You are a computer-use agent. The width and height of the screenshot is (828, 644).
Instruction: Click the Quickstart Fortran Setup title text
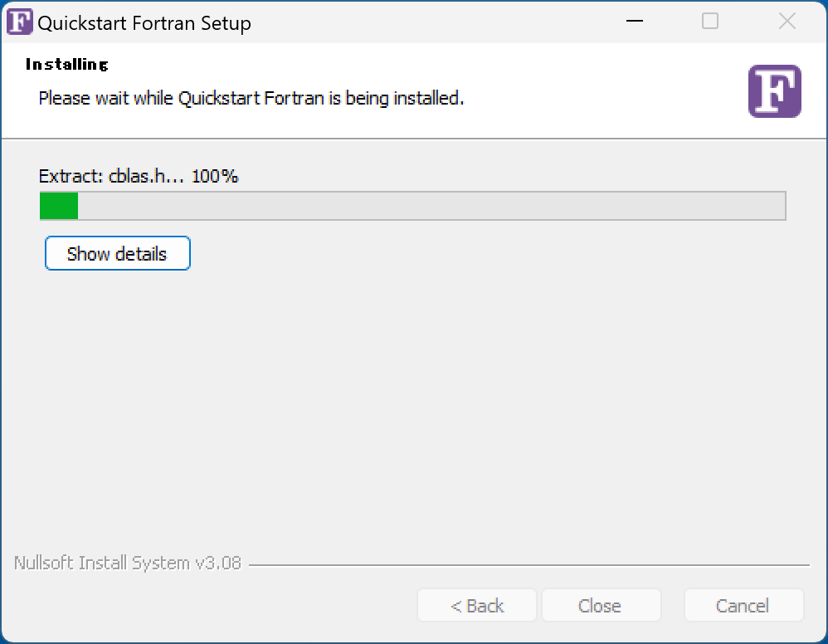pos(144,23)
